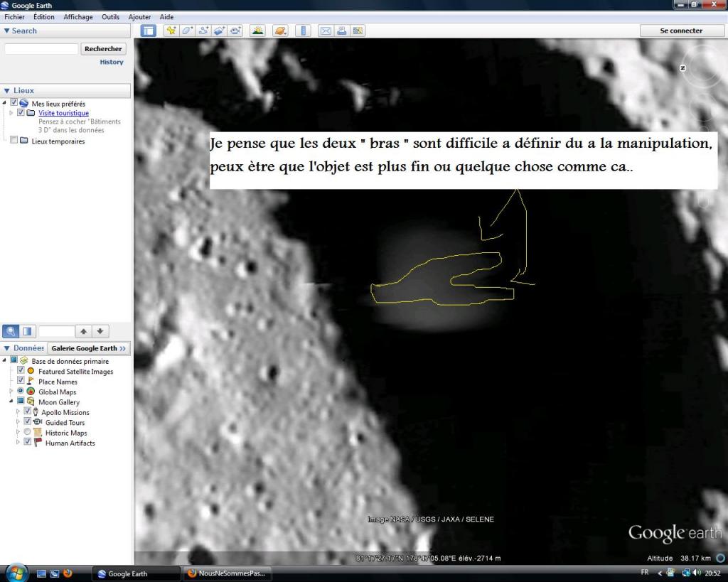Select the Lieux temporaires tree item
The width and height of the screenshot is (728, 582).
pos(58,141)
